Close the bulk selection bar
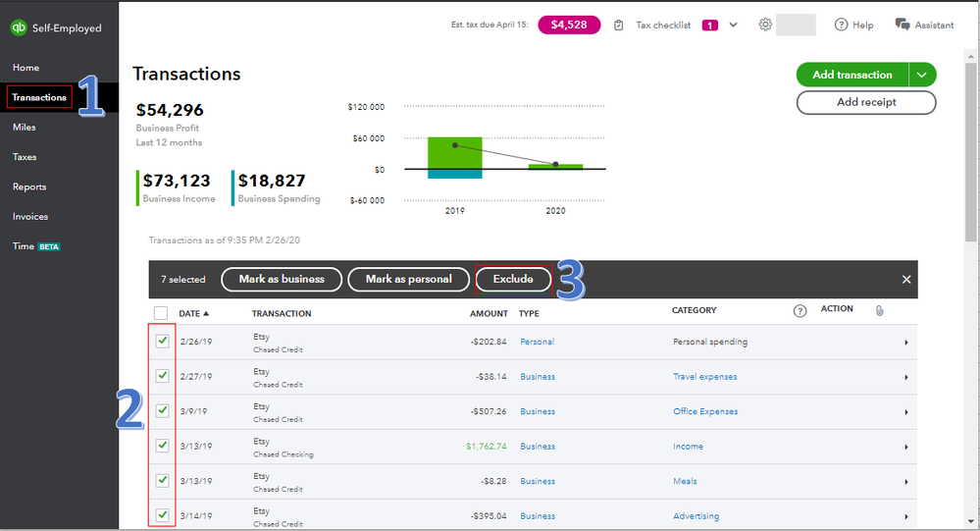Image resolution: width=980 pixels, height=531 pixels. pyautogui.click(x=906, y=280)
